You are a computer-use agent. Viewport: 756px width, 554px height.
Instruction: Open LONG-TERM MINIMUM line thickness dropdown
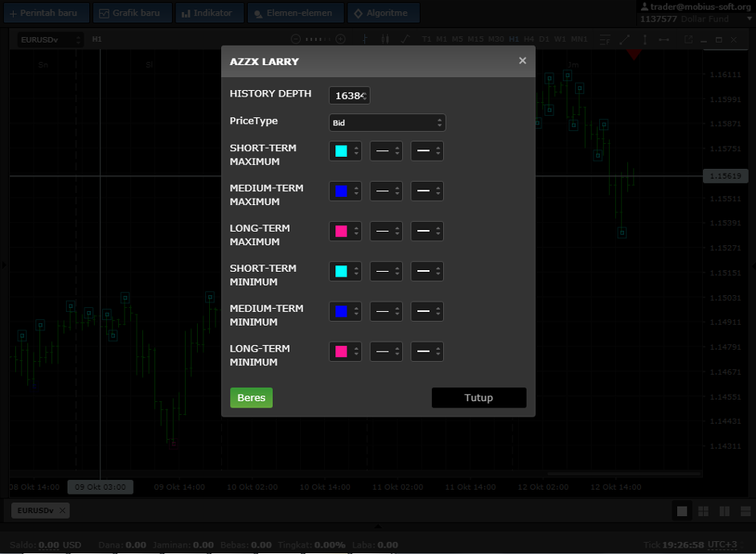(x=426, y=351)
